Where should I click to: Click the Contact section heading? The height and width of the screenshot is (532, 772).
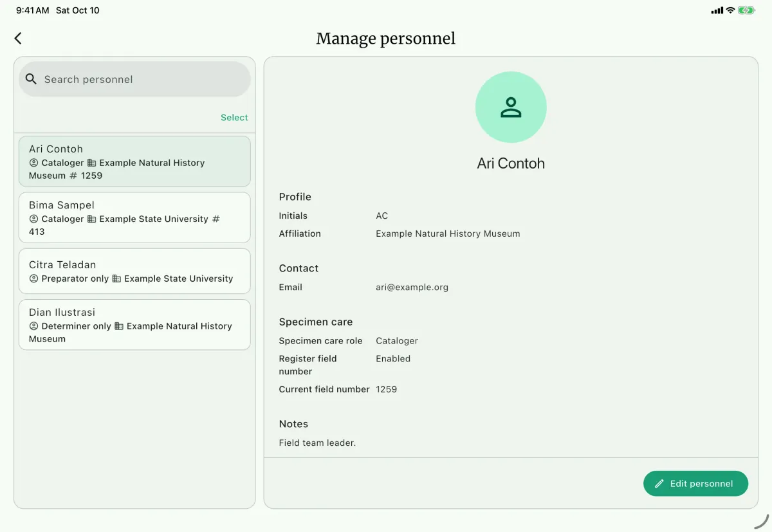[299, 268]
